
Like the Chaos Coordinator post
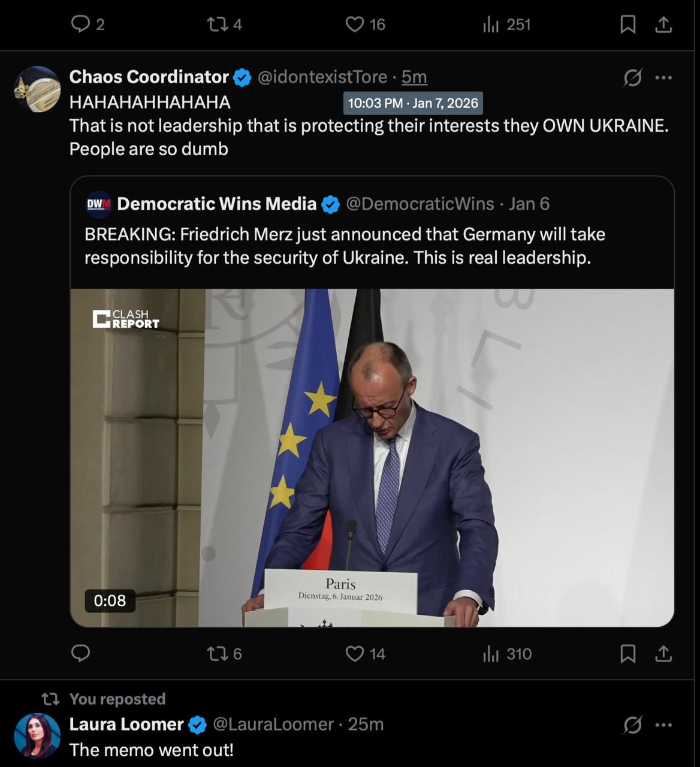(x=355, y=653)
